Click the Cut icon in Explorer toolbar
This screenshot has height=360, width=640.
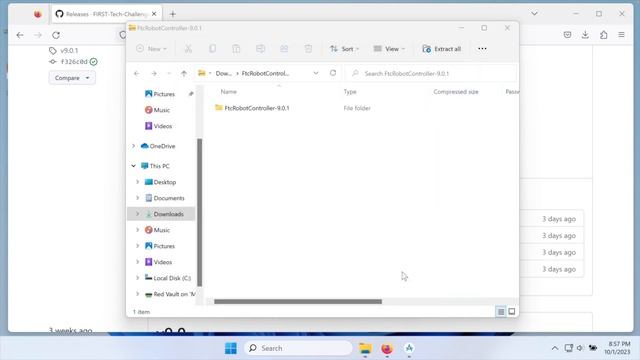point(188,49)
